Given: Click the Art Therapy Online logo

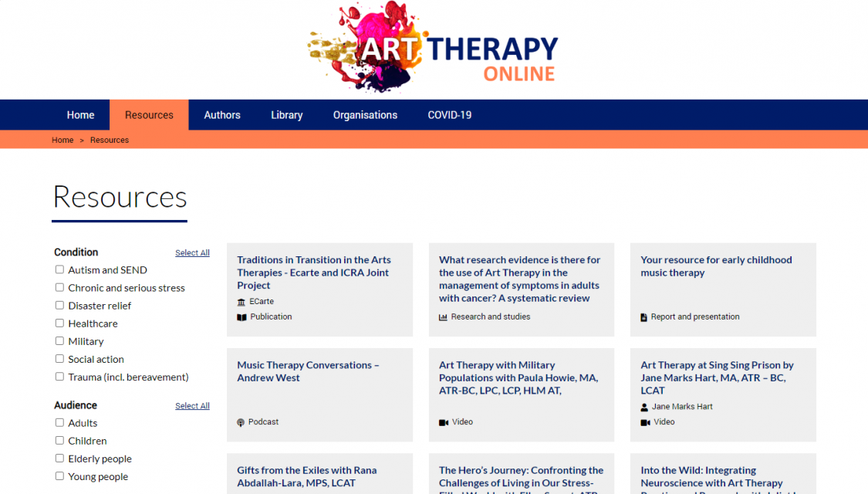Looking at the screenshot, I should pyautogui.click(x=433, y=48).
